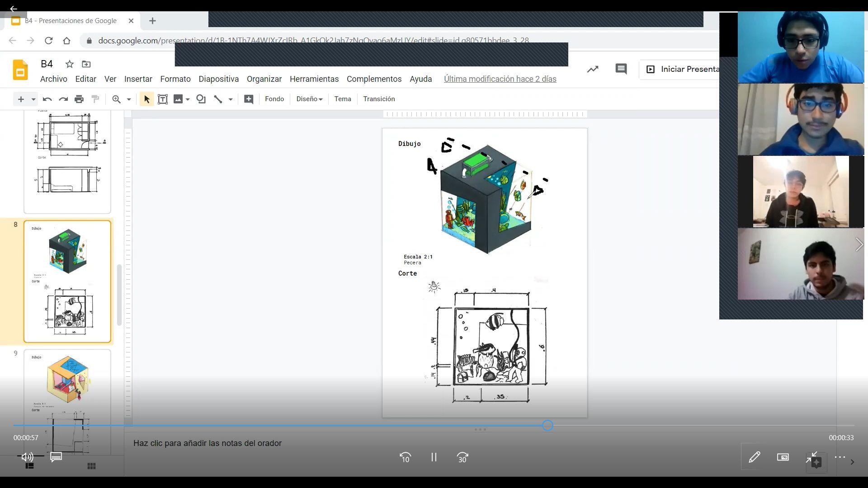This screenshot has width=868, height=488.
Task: Click the Transición button
Action: 379,99
